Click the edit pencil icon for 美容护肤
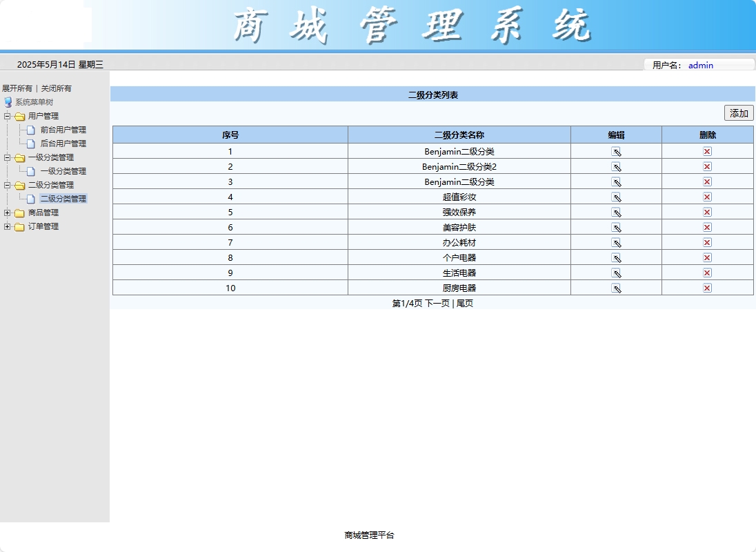Viewport: 756px width, 552px height. pos(616,227)
